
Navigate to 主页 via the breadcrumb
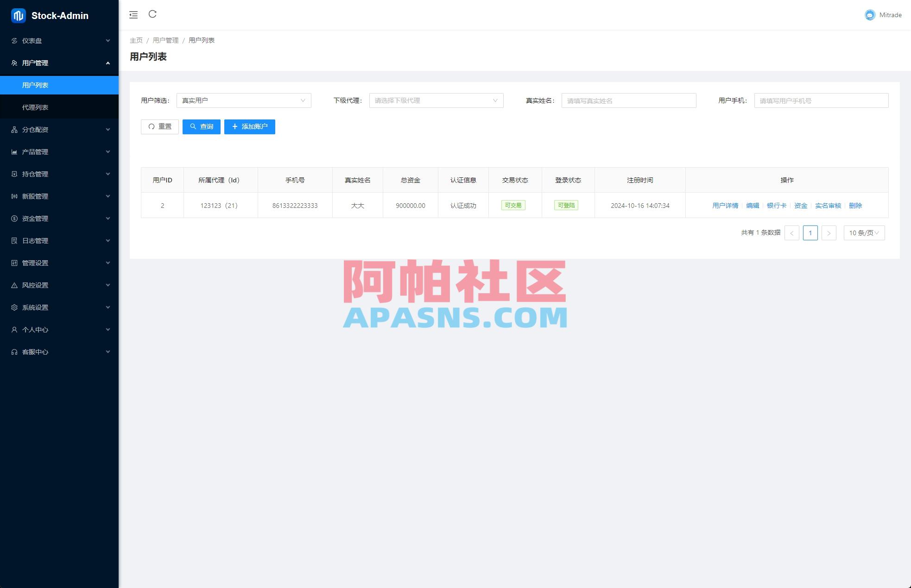136,40
